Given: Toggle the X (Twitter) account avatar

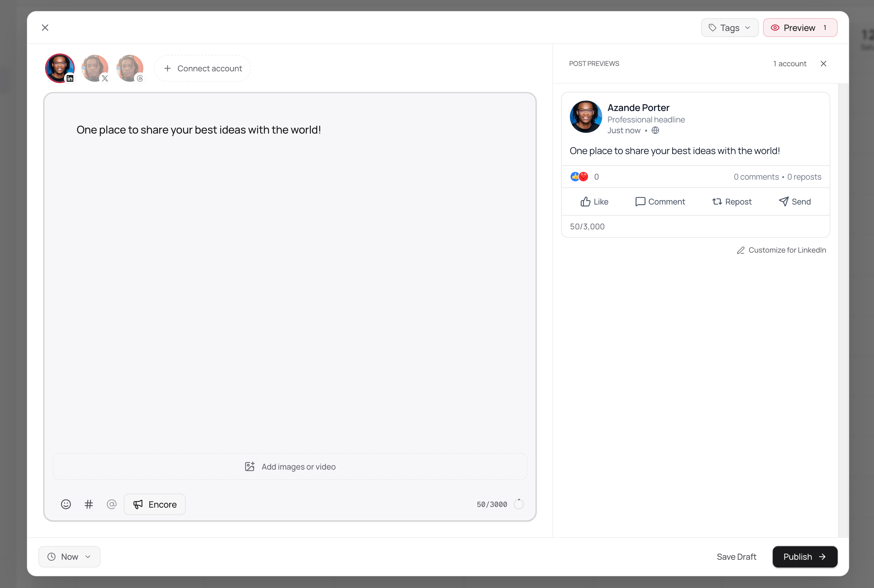Looking at the screenshot, I should pyautogui.click(x=95, y=68).
